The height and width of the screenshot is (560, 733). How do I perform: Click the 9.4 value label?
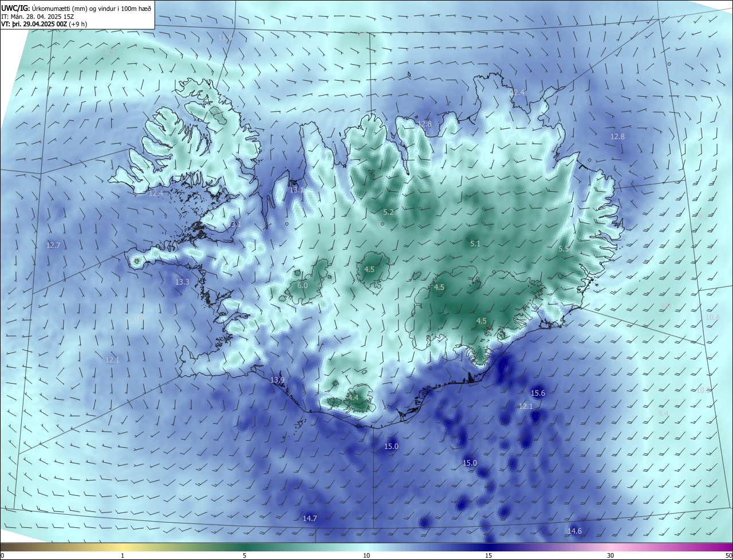663,413
